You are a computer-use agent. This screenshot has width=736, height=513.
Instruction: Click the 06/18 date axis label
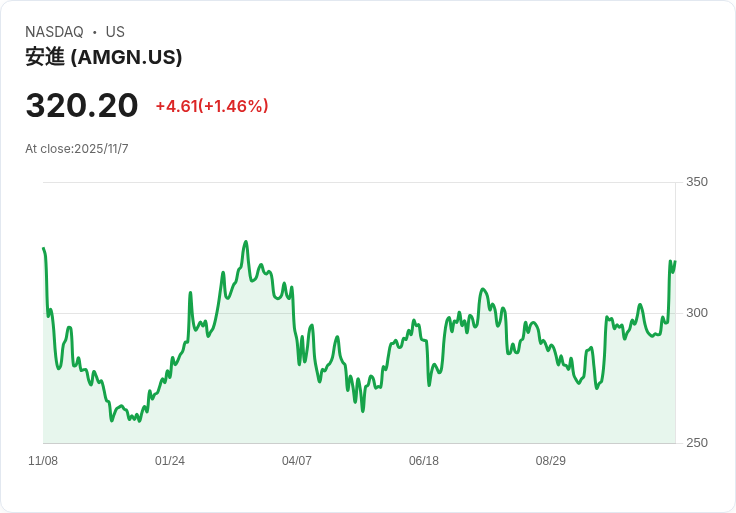pos(423,460)
